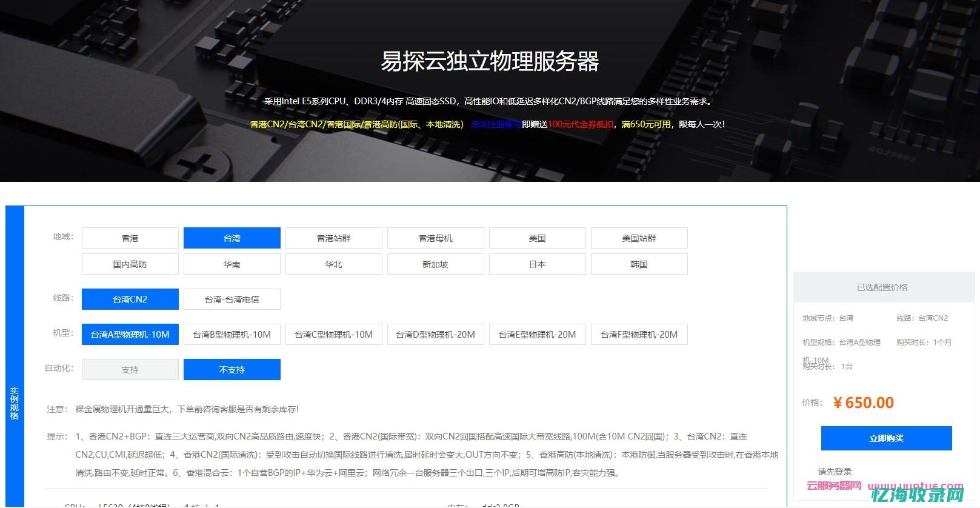
Task: Select the 台湾 region option
Action: (x=232, y=238)
